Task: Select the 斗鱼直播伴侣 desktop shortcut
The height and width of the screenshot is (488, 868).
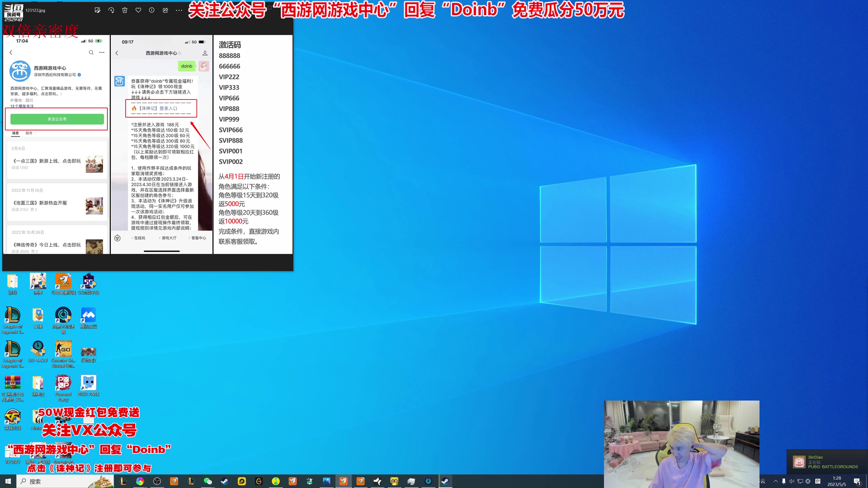Action: pos(63,284)
